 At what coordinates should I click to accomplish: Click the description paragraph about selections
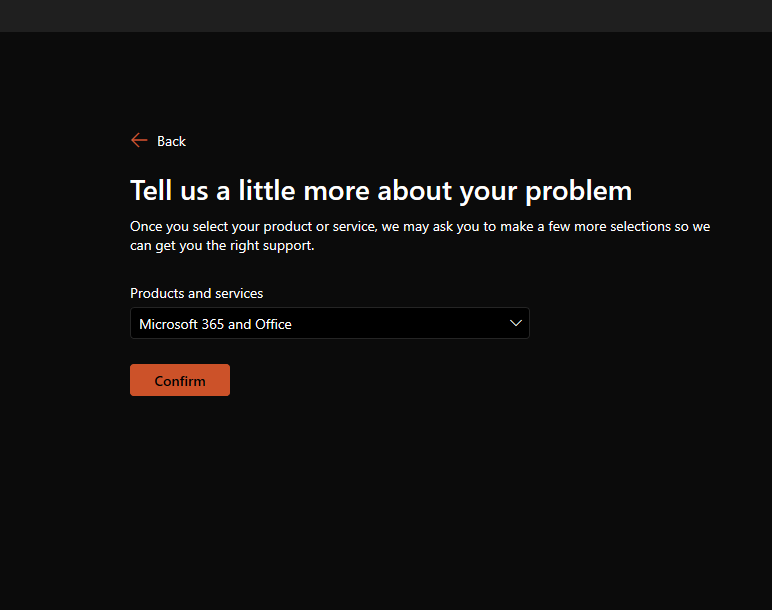pyautogui.click(x=420, y=236)
